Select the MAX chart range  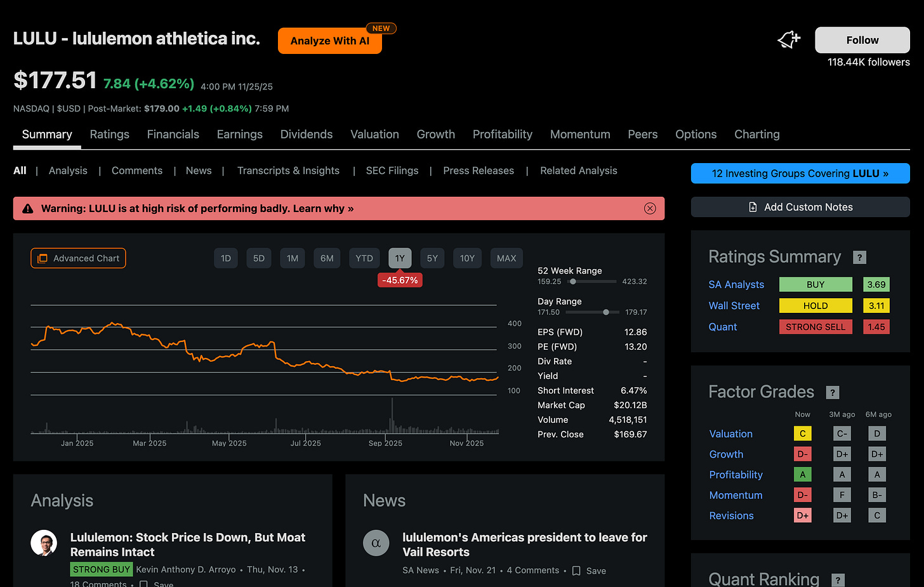[506, 258]
